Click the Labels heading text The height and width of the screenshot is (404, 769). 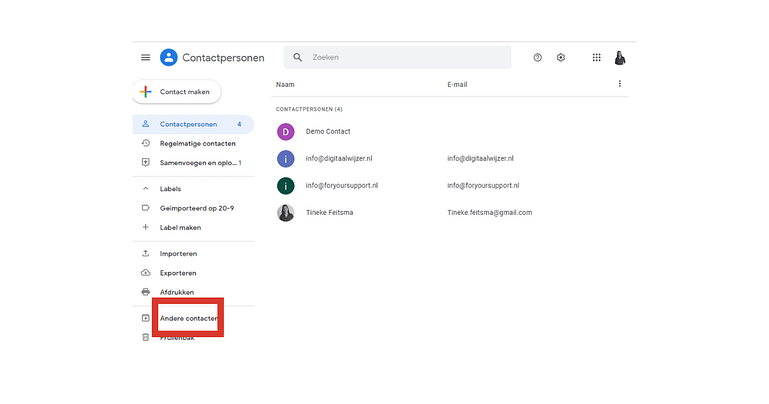(x=170, y=189)
